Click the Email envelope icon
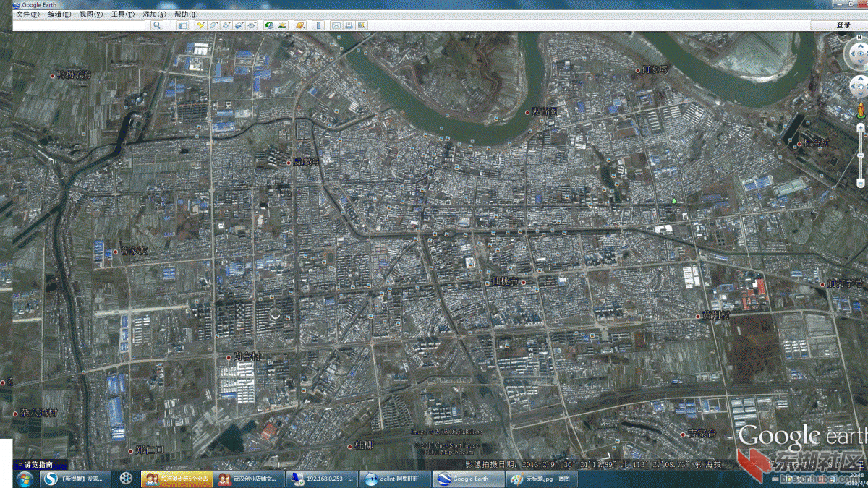Viewport: 868px width, 488px height. click(336, 25)
